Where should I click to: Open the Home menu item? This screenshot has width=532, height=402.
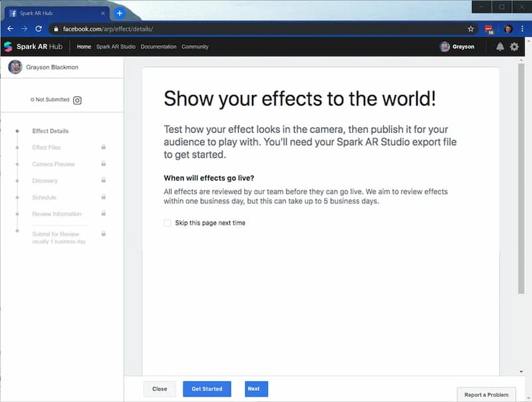[84, 47]
